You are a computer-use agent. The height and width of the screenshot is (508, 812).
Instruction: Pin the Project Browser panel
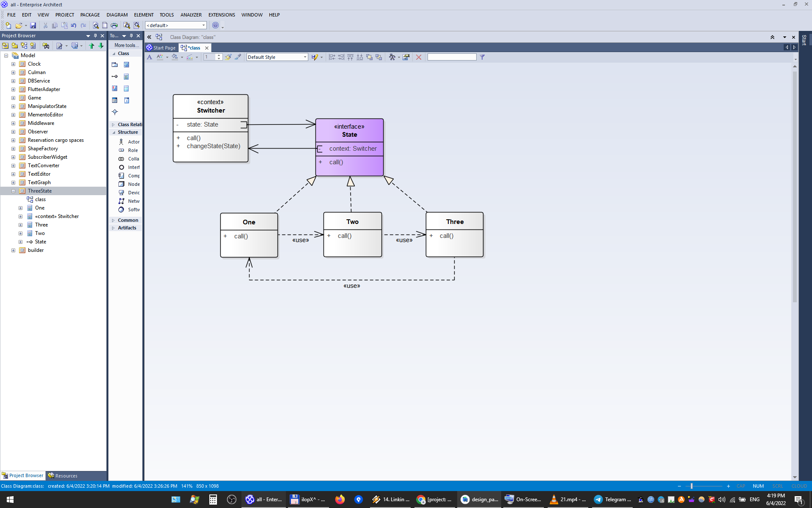(95, 36)
